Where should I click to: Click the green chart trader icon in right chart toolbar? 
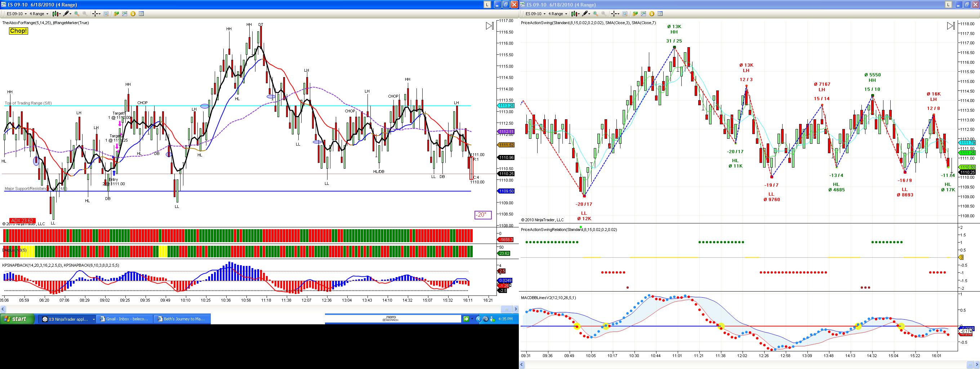(x=635, y=14)
